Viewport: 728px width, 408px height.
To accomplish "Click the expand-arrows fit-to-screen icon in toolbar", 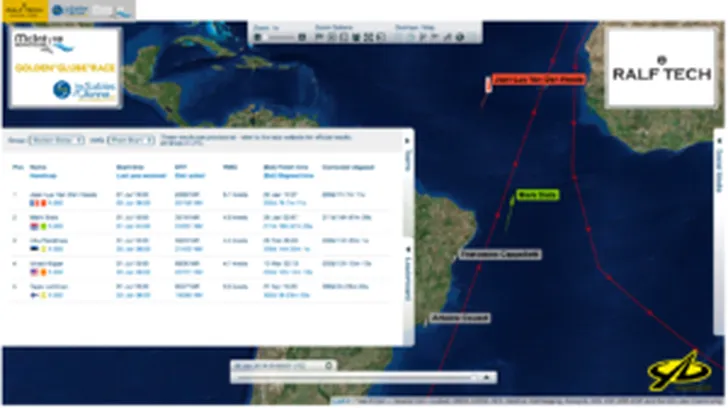I will (368, 37).
